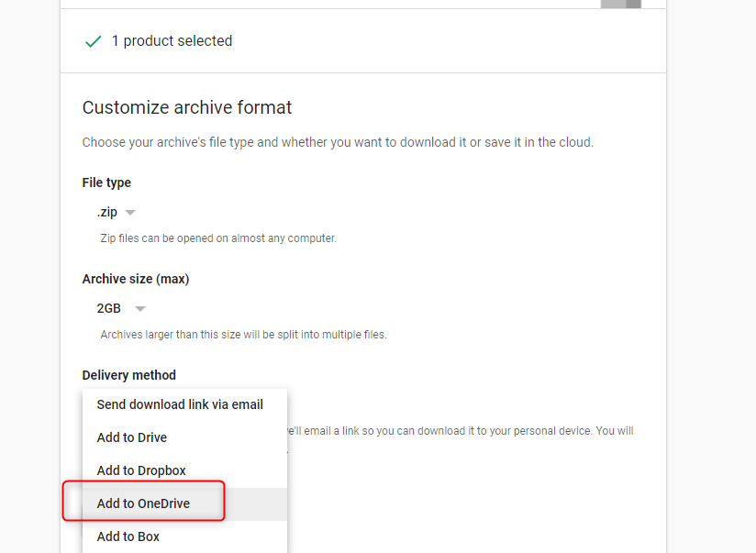
Task: Click the Customize archive format heading
Action: pos(187,107)
